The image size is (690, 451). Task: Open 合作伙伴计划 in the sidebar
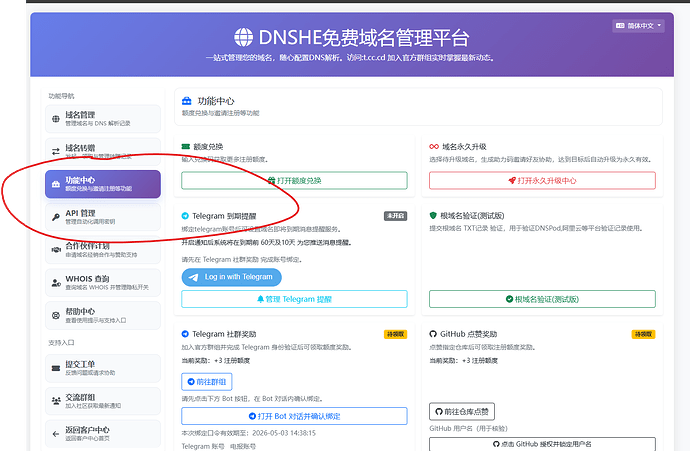[x=103, y=249]
